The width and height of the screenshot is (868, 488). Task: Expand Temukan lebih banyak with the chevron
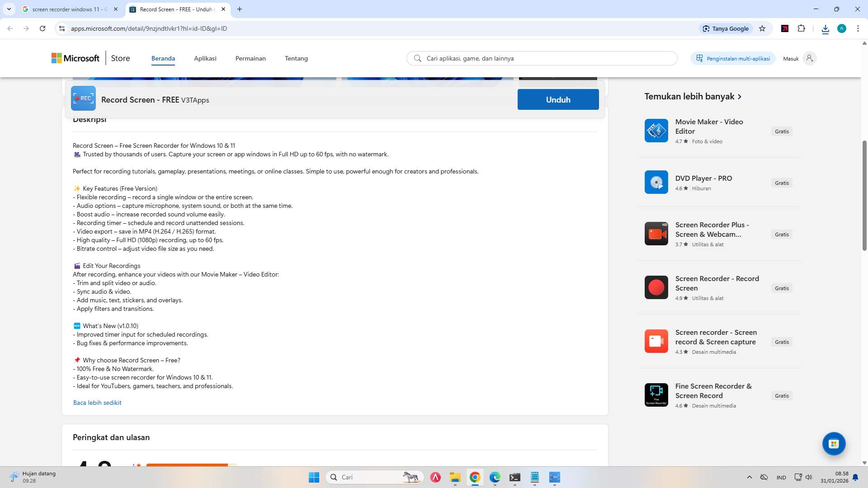[x=740, y=96]
